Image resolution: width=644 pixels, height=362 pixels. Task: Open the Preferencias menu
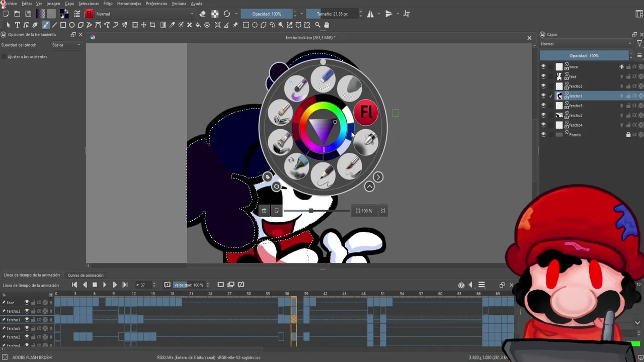(156, 4)
